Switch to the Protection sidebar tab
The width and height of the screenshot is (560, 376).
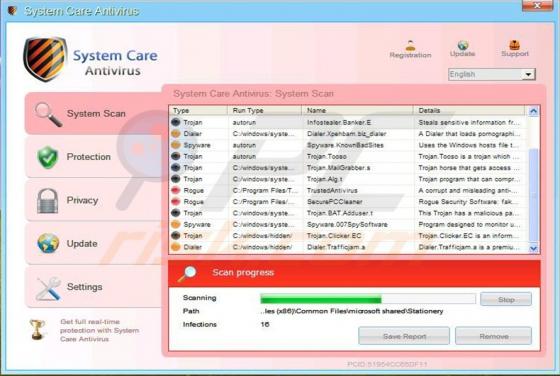point(94,157)
